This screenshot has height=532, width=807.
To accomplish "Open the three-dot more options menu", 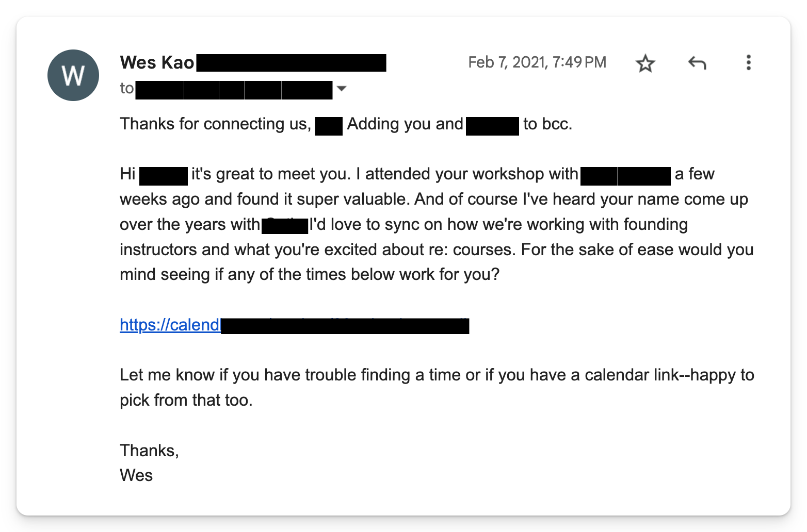I will coord(748,63).
